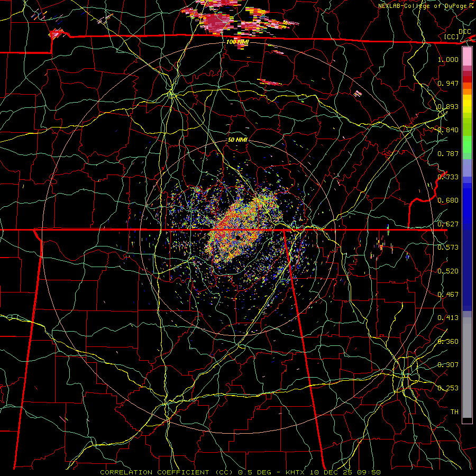This screenshot has height=476, width=476.
Task: Click the large magenta echo cluster at top
Action: 217,22
